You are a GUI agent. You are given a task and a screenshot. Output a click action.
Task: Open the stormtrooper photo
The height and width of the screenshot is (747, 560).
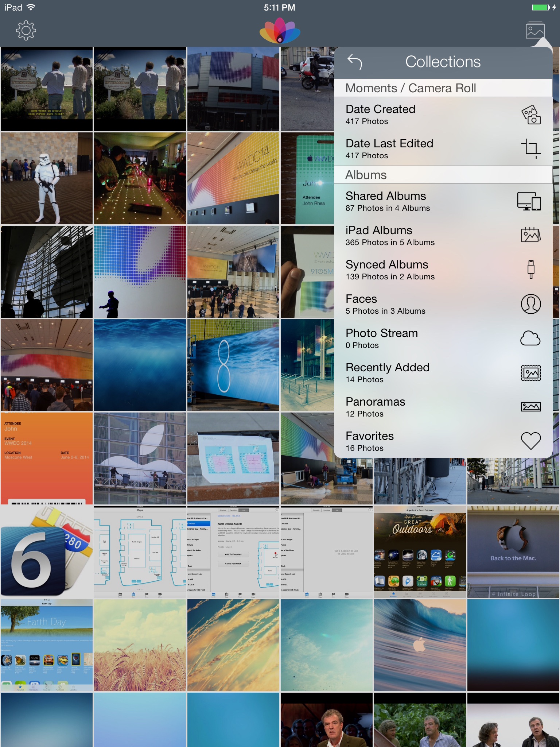point(47,178)
